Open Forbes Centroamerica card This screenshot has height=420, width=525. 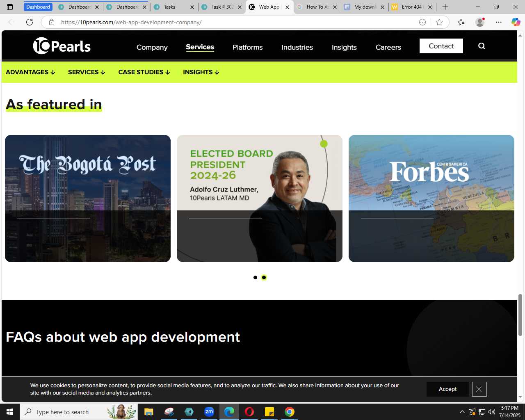click(x=431, y=199)
